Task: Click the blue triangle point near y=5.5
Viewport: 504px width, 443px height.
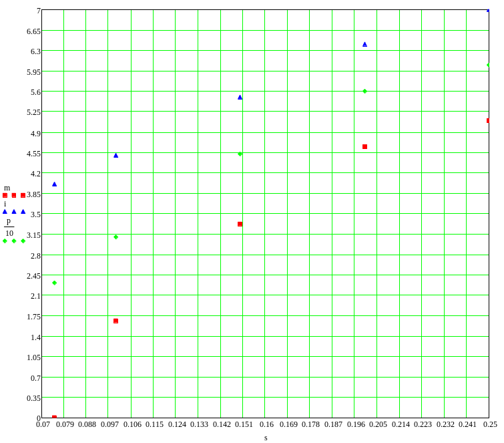Action: tap(240, 97)
